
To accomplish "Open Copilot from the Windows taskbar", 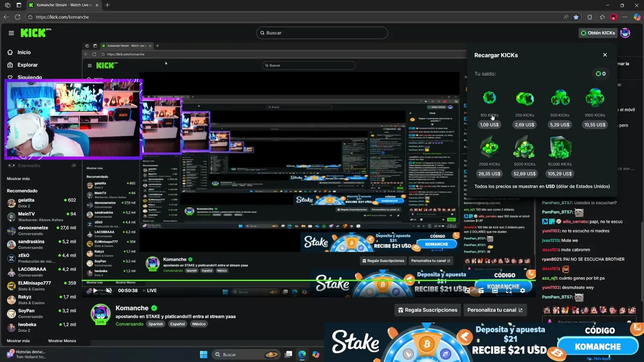I will tap(315, 354).
